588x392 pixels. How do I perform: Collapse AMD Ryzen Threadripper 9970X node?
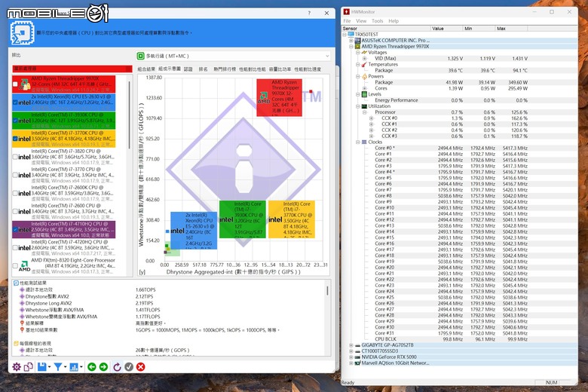[x=351, y=47]
